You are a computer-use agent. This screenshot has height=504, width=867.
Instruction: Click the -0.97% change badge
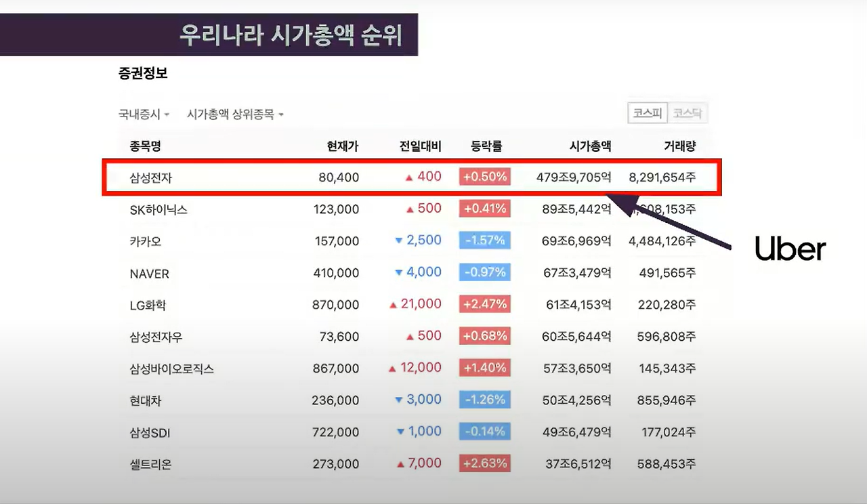(x=484, y=272)
